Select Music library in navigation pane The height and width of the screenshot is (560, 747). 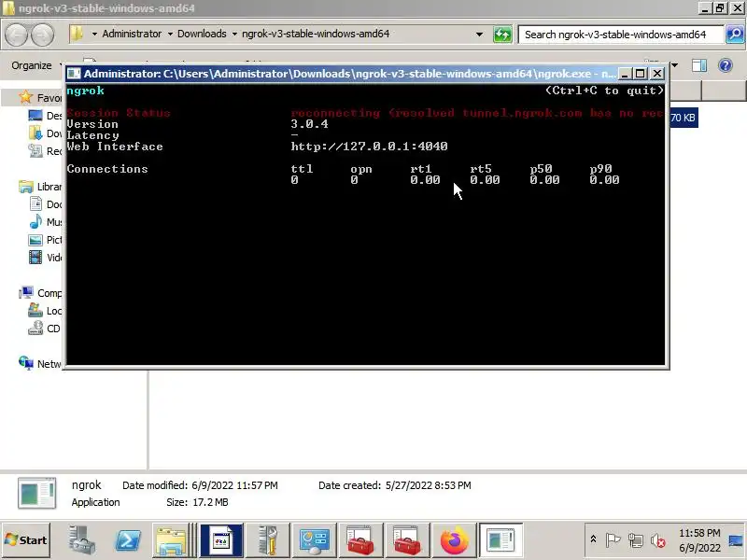(x=45, y=222)
